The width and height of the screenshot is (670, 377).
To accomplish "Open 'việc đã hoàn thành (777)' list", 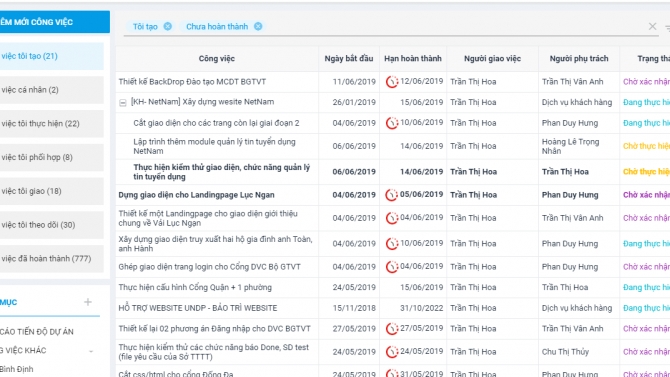I will click(52, 259).
